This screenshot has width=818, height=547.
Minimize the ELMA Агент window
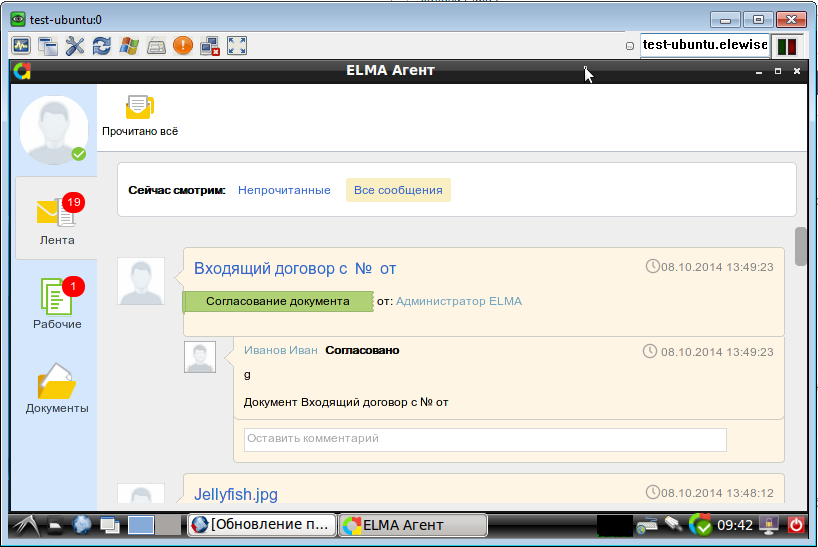[x=759, y=71]
